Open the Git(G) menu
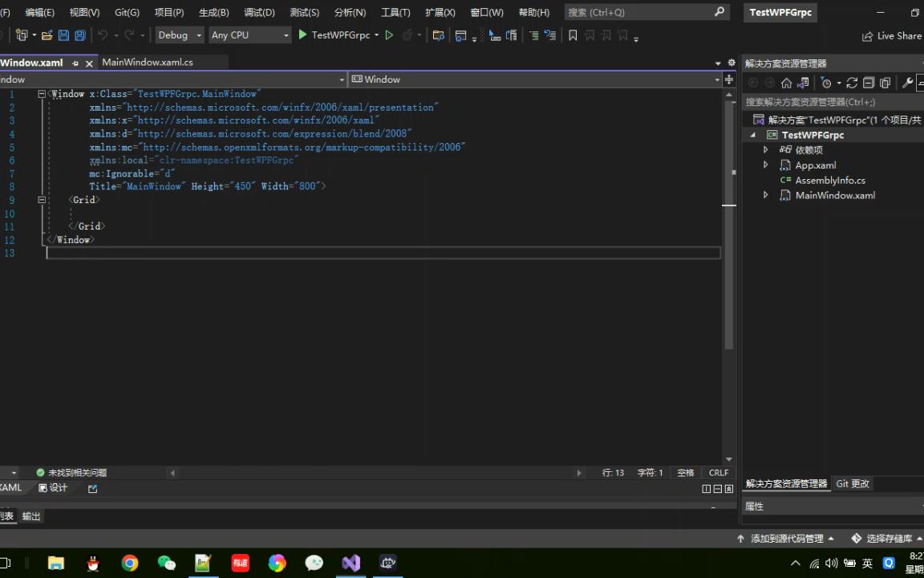Screen dimensions: 924x578 pyautogui.click(x=128, y=12)
